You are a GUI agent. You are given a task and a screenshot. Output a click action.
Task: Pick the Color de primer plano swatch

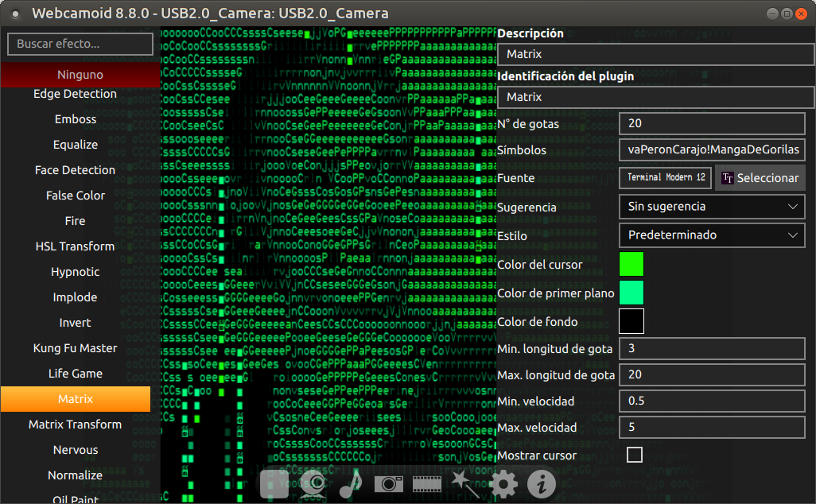631,293
